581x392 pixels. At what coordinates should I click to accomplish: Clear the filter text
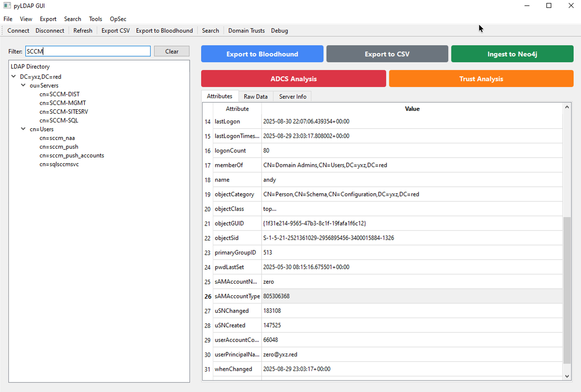point(171,51)
